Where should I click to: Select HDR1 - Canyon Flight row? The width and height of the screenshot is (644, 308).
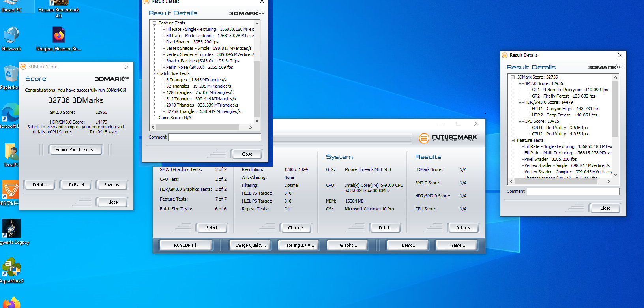click(x=565, y=109)
